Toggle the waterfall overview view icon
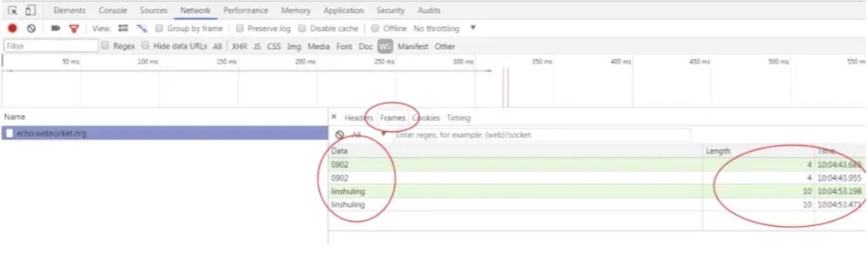This screenshot has height=267, width=868. point(142,28)
